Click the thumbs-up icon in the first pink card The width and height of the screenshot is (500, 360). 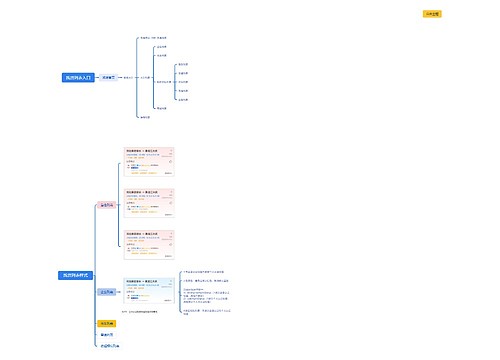tap(170, 162)
